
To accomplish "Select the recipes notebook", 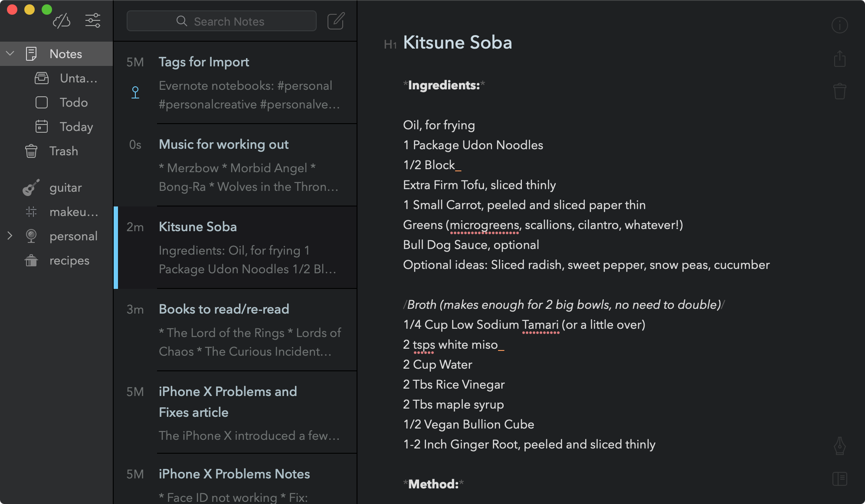I will 69,260.
